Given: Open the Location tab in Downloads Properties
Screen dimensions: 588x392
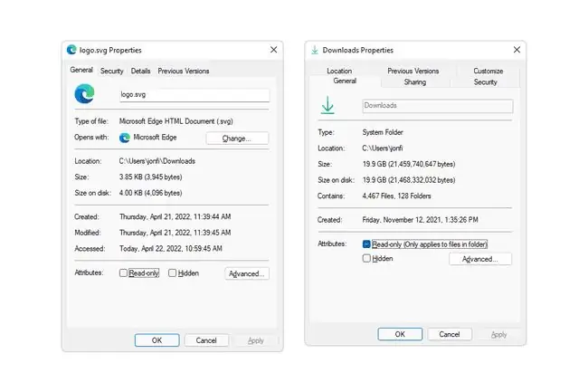Looking at the screenshot, I should [x=339, y=71].
